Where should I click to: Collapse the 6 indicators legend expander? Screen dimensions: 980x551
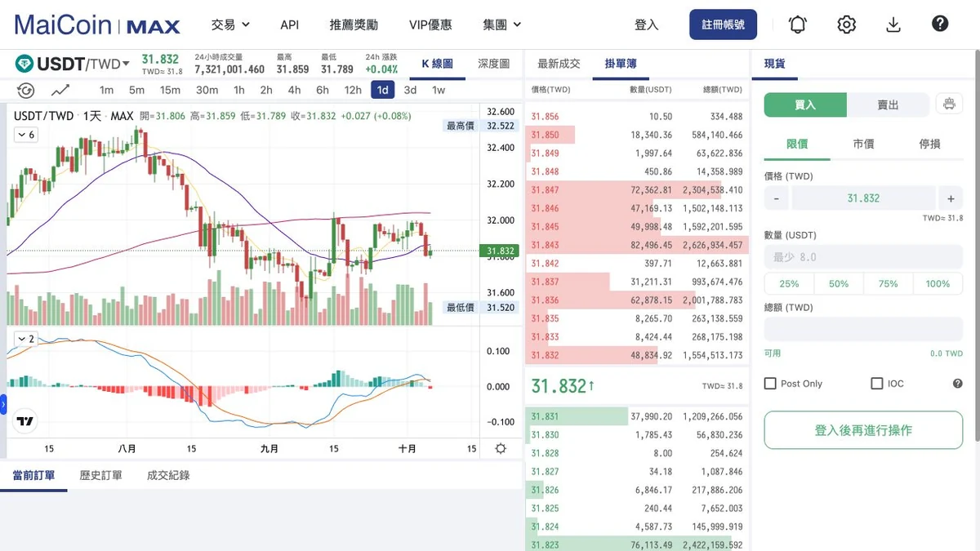click(25, 135)
